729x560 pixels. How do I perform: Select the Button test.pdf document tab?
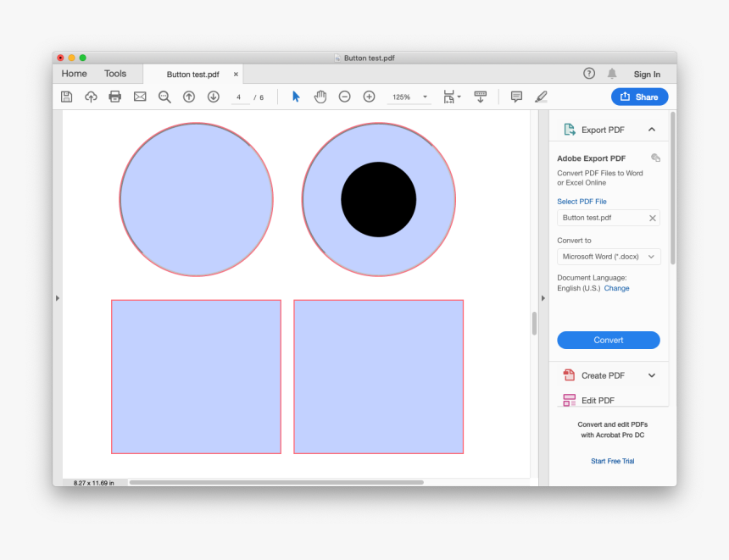193,75
